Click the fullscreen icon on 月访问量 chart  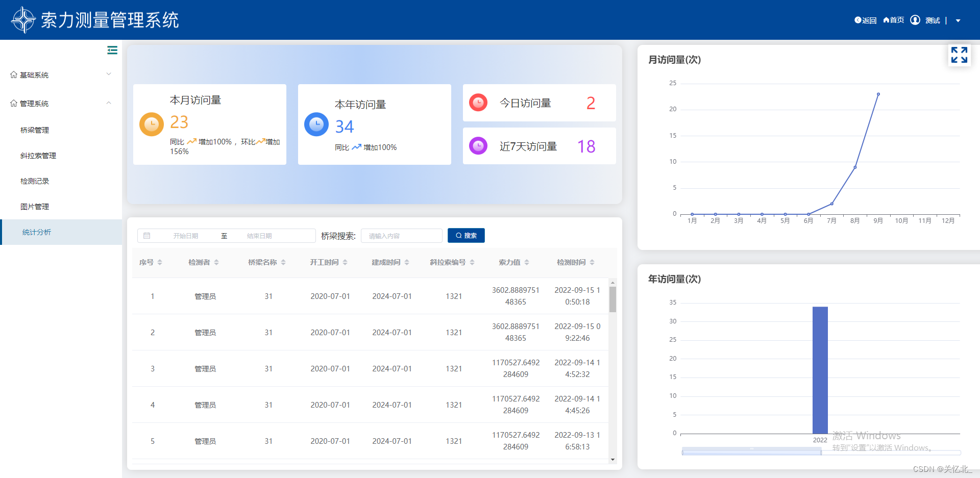(x=960, y=55)
